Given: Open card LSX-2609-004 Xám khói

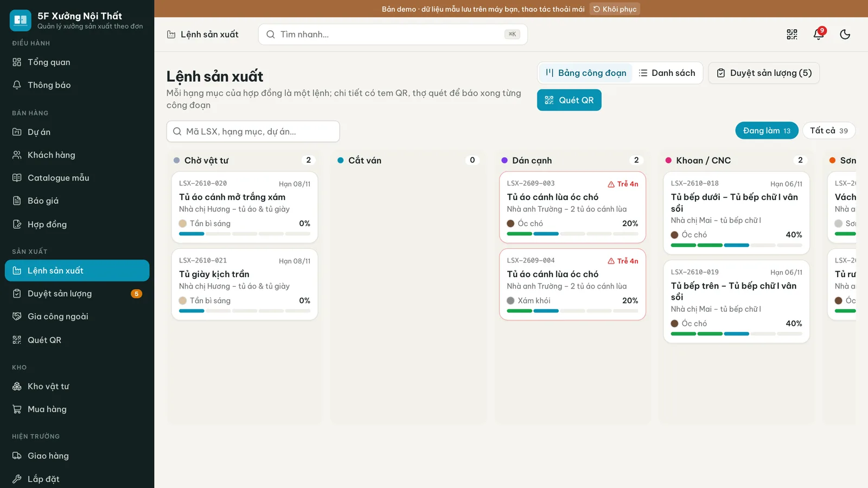Looking at the screenshot, I should [572, 284].
